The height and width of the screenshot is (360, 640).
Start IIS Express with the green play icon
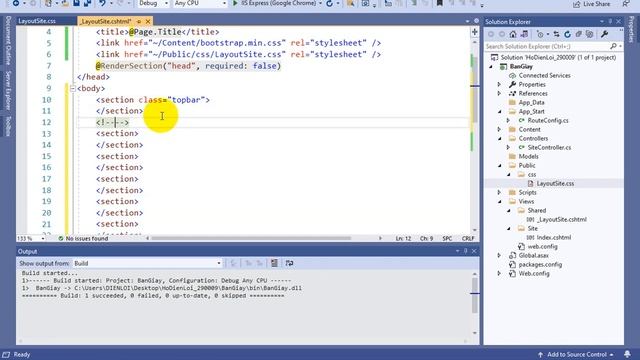point(235,3)
